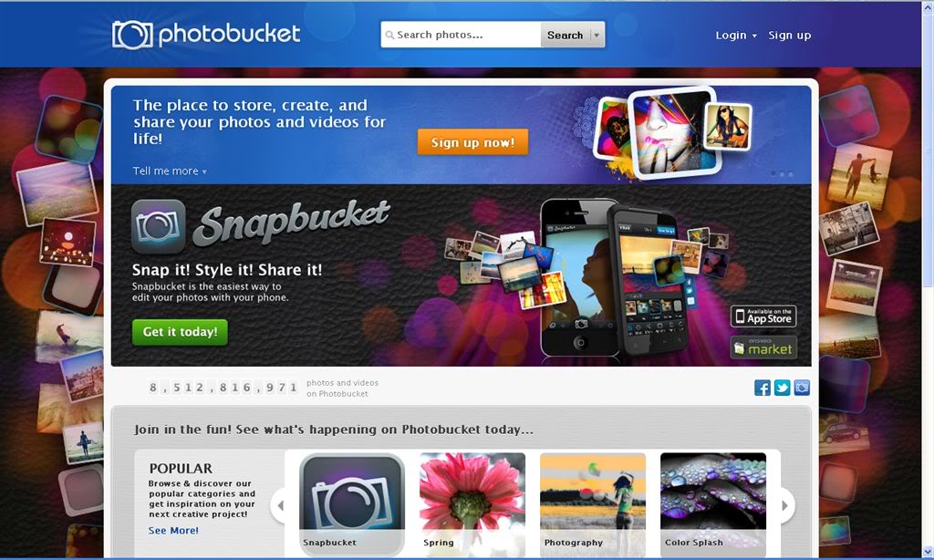The image size is (934, 560).
Task: Open the Spring category thumbnail
Action: pos(472,503)
